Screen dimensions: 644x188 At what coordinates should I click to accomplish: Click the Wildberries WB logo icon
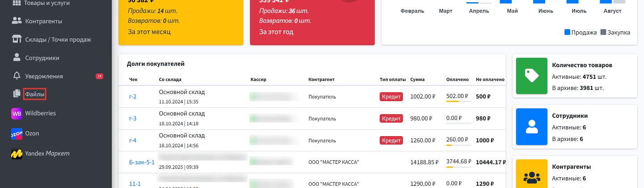(x=17, y=114)
